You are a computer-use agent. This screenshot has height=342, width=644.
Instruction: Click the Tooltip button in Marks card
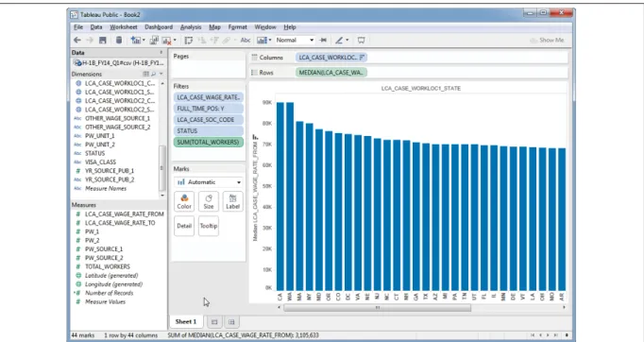tap(209, 226)
